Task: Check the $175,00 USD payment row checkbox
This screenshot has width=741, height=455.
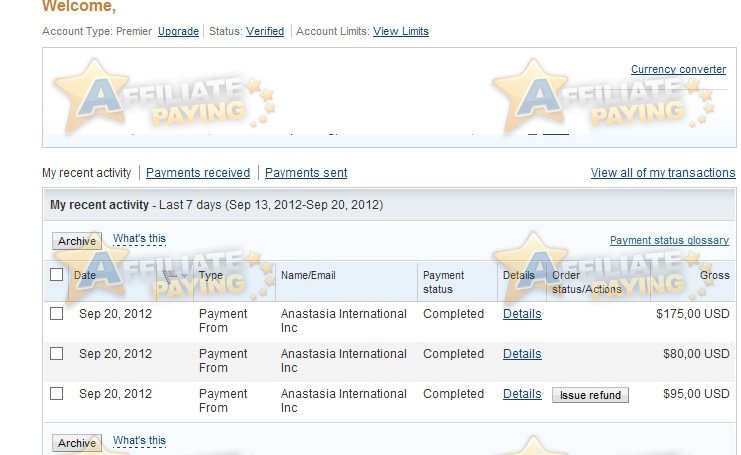Action: pos(56,313)
